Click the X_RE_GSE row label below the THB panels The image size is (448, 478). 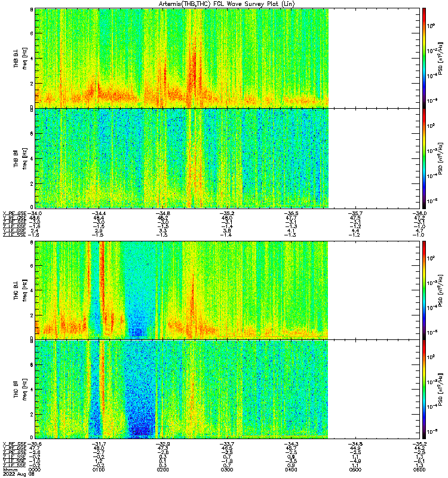click(14, 213)
